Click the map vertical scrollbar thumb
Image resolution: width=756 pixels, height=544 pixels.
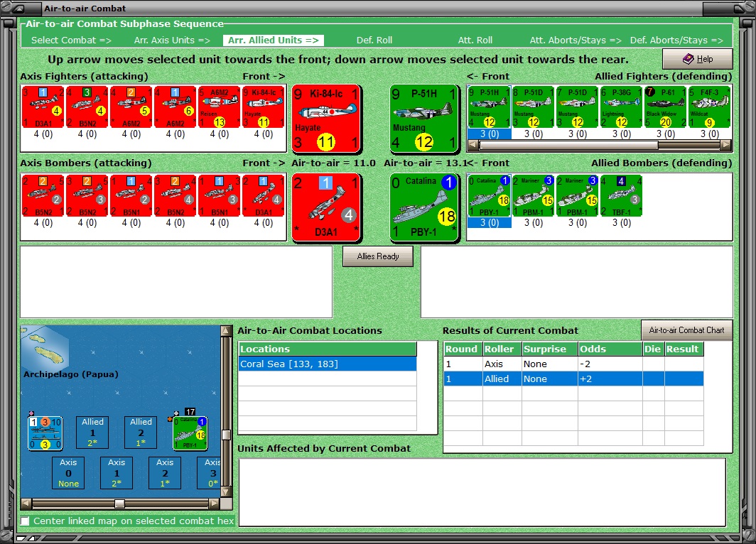coord(226,435)
